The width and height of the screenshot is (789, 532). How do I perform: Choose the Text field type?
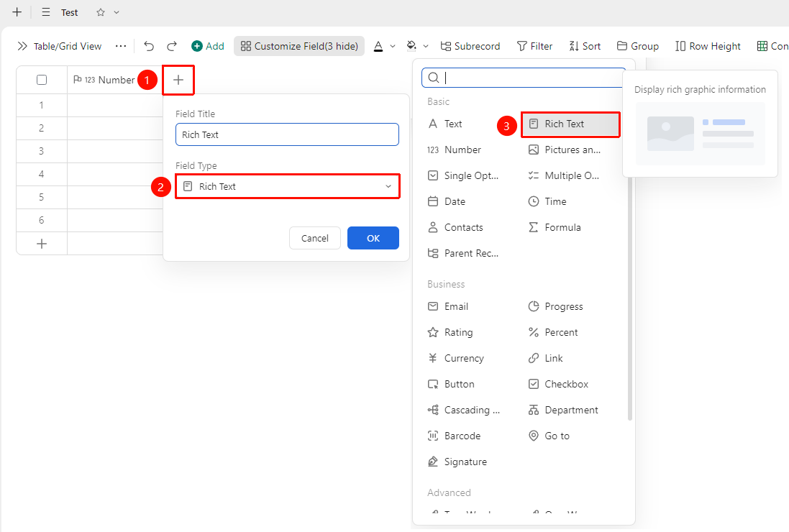445,124
